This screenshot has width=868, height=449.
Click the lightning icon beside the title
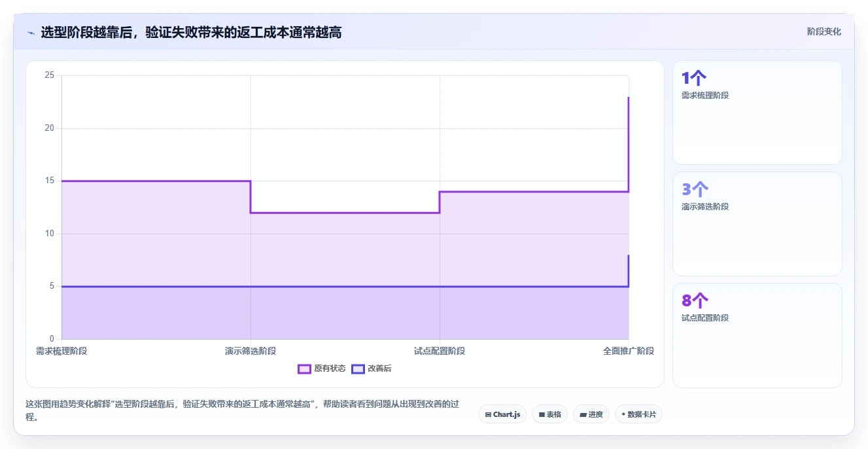tap(31, 33)
